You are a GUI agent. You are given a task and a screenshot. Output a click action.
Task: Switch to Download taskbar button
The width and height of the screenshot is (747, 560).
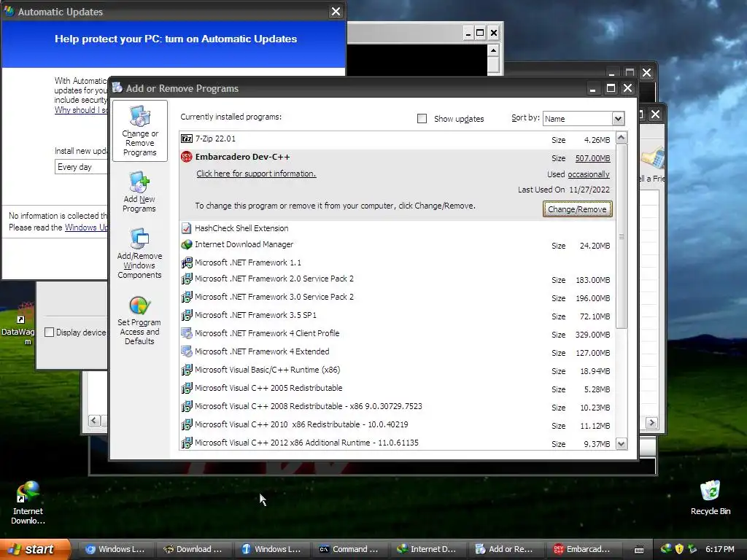(193, 549)
